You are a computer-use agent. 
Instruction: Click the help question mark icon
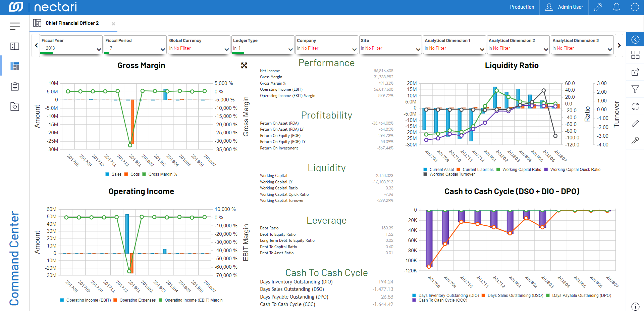[x=635, y=7]
